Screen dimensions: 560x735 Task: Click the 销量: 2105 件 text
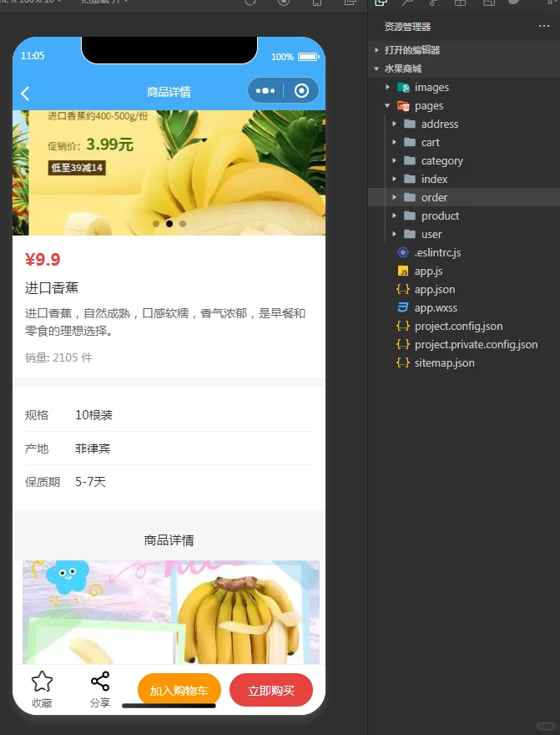[58, 357]
